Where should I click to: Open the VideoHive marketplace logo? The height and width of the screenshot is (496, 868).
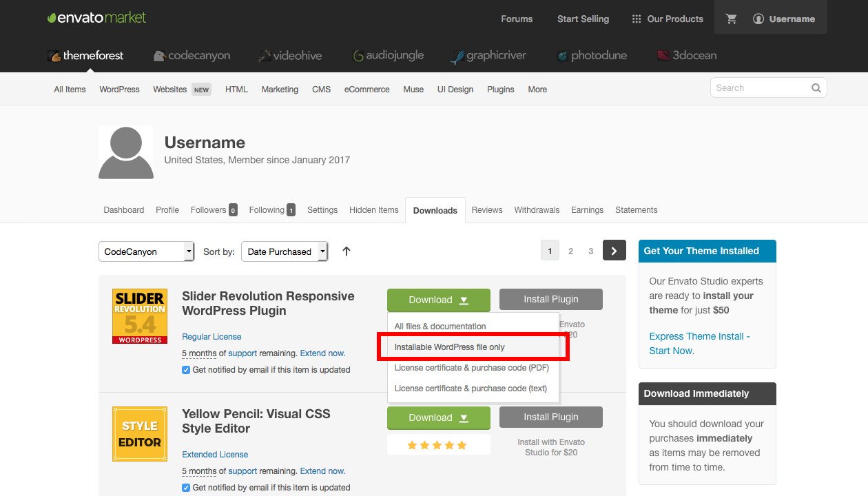(x=289, y=56)
